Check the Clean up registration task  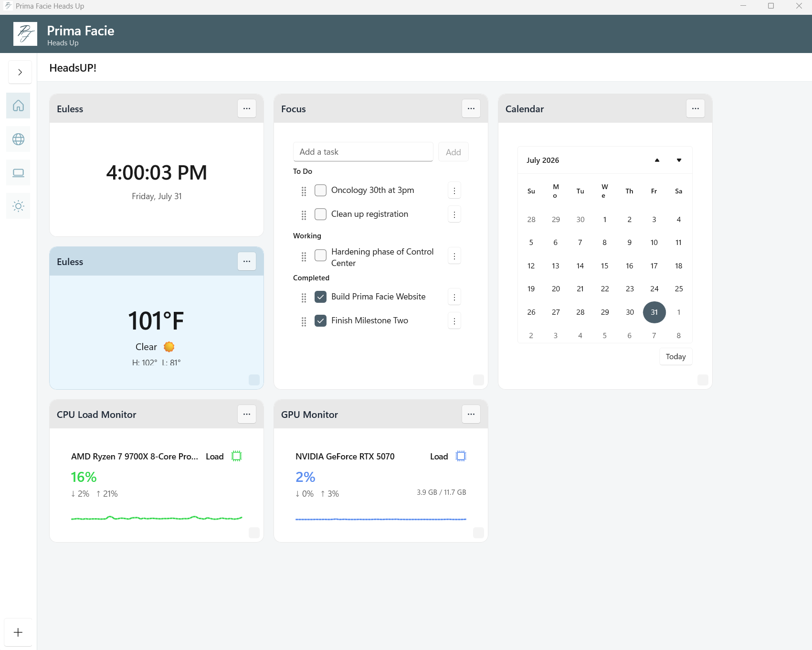pos(321,214)
